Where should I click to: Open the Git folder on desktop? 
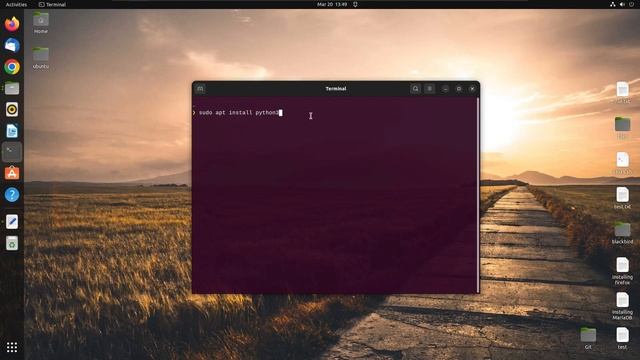[588, 338]
